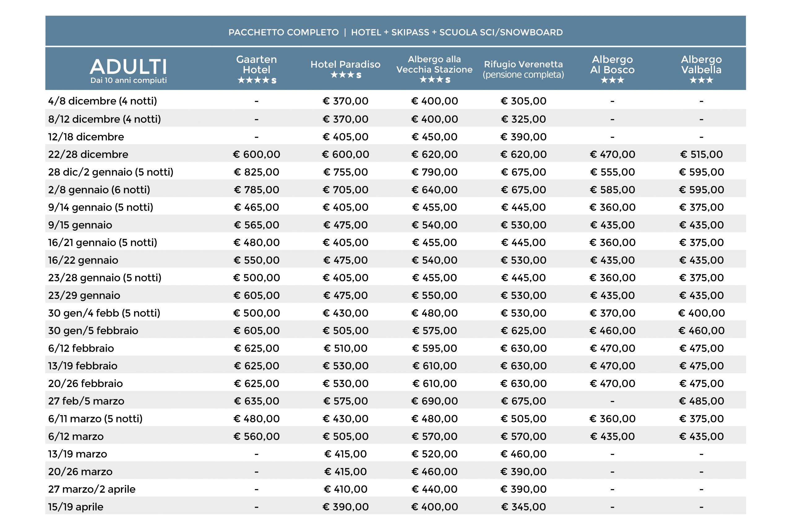Select the '23/28 gennaio (5 notti)' label

click(x=105, y=278)
